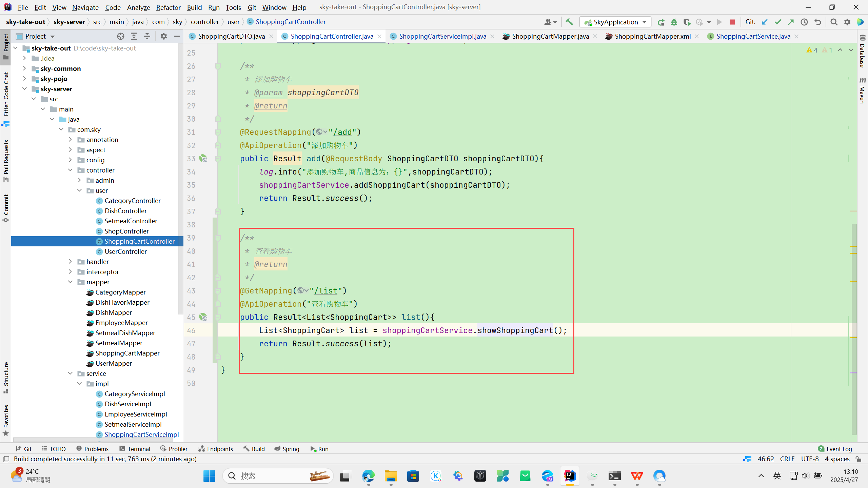The image size is (868, 488).
Task: Switch to ShoppingCartMapper.xml tab
Action: (x=652, y=36)
